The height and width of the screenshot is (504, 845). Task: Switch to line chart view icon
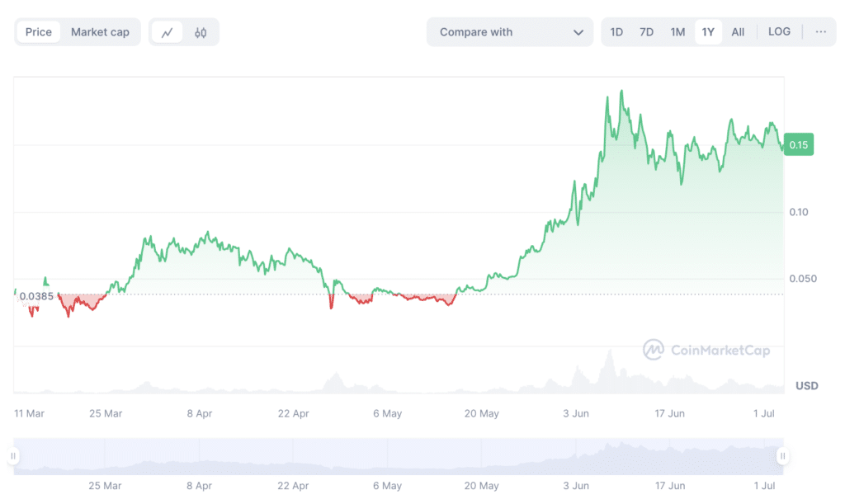click(168, 32)
